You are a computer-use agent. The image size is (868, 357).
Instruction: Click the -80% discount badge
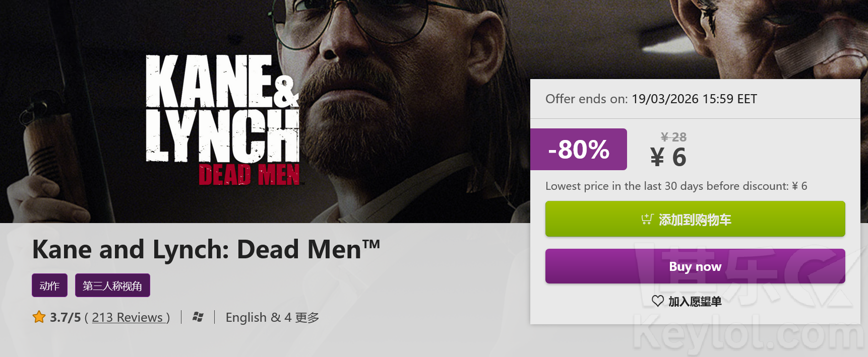click(578, 150)
